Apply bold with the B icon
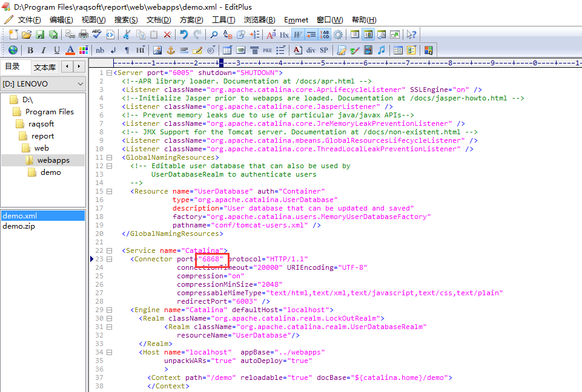This screenshot has width=582, height=392. pos(30,50)
